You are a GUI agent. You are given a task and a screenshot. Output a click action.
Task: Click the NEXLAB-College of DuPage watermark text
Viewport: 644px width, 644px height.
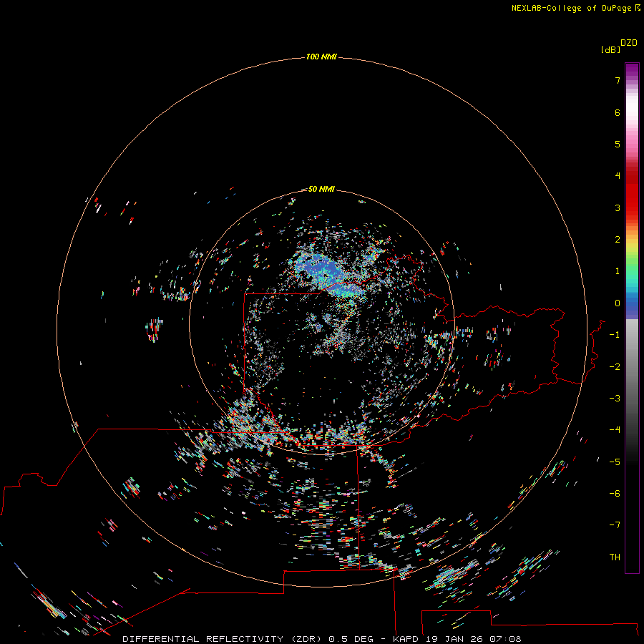(576, 8)
